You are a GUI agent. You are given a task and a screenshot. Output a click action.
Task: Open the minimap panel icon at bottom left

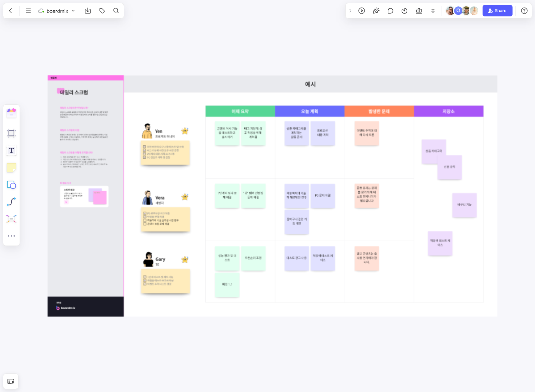(11, 381)
